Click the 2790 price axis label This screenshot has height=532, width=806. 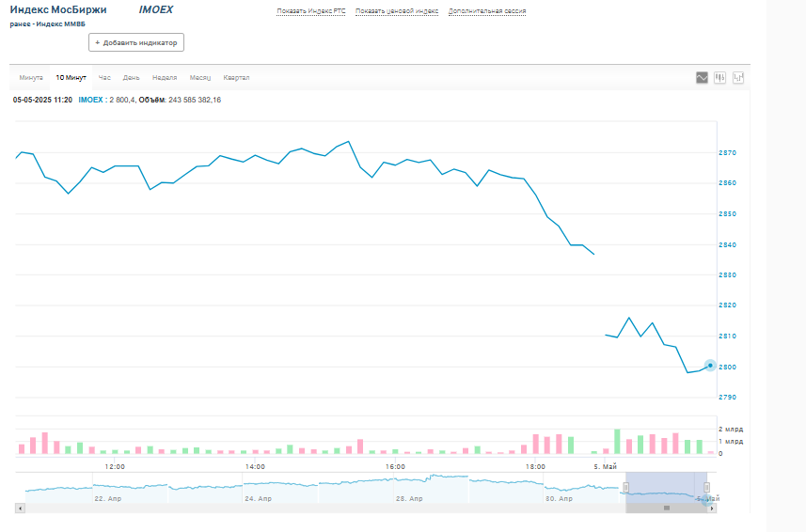[727, 397]
